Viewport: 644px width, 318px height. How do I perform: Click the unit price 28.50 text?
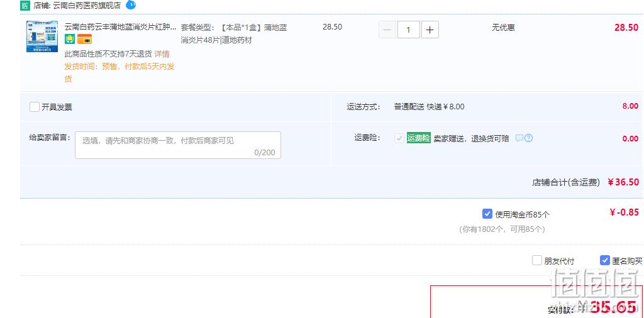coord(332,27)
